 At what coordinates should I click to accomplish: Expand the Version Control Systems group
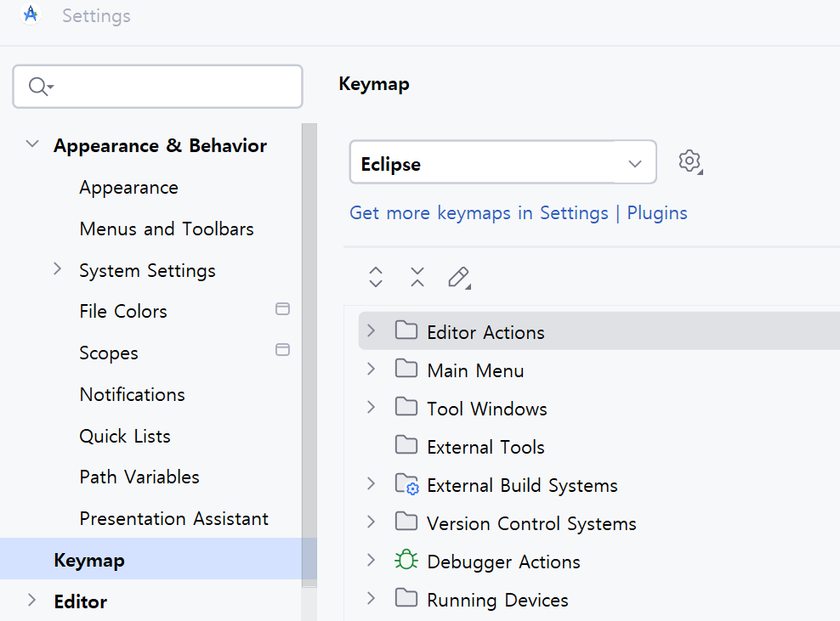[371, 522]
